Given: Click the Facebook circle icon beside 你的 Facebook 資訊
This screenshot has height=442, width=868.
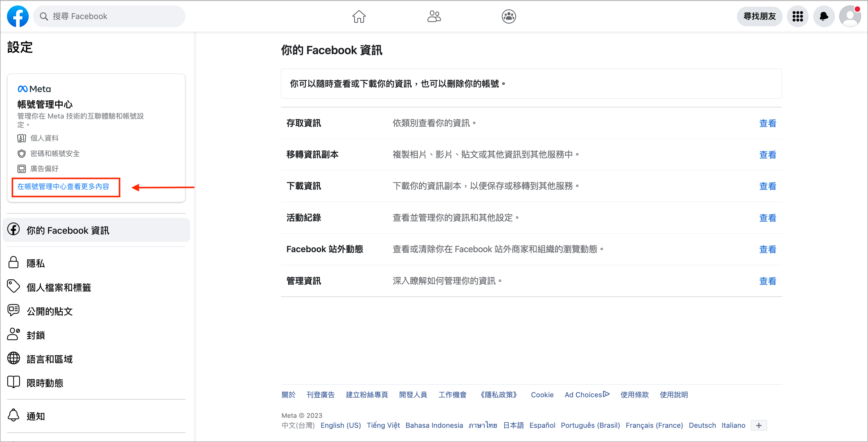Looking at the screenshot, I should pyautogui.click(x=14, y=229).
